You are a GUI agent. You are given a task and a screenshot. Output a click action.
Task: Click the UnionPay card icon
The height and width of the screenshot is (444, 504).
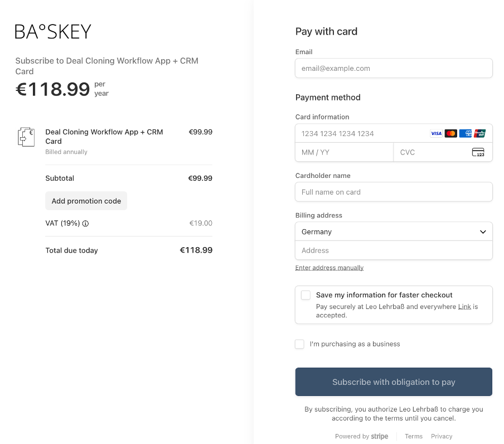(x=480, y=133)
